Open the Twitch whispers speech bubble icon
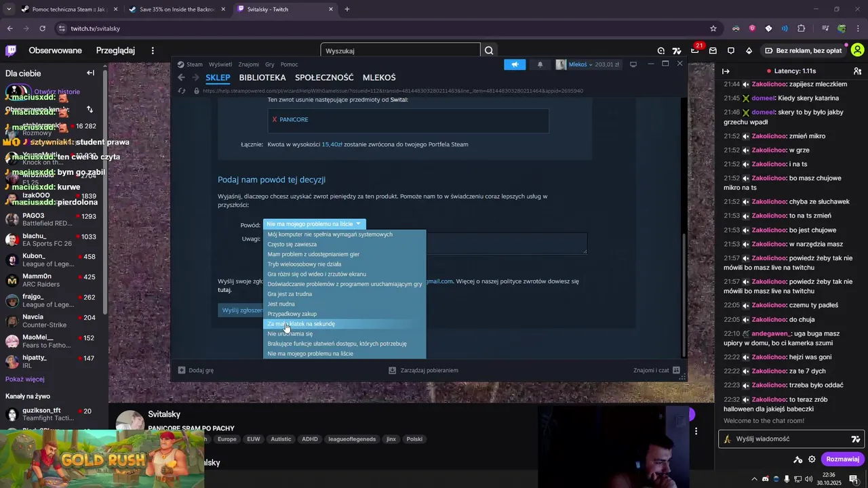Image resolution: width=868 pixels, height=488 pixels. tap(731, 50)
